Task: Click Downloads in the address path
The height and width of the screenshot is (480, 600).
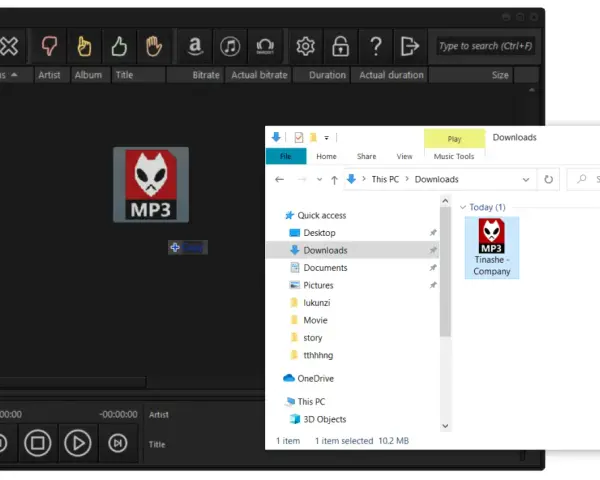Action: (436, 179)
